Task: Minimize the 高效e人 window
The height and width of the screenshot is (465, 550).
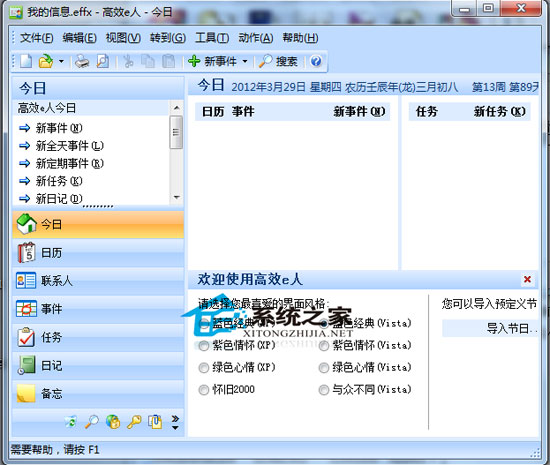Action: point(464,8)
